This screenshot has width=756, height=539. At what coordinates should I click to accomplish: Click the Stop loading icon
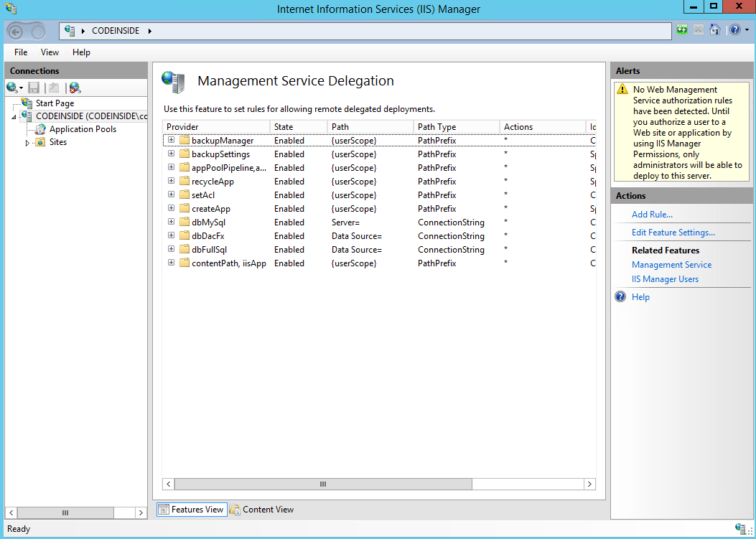(698, 30)
